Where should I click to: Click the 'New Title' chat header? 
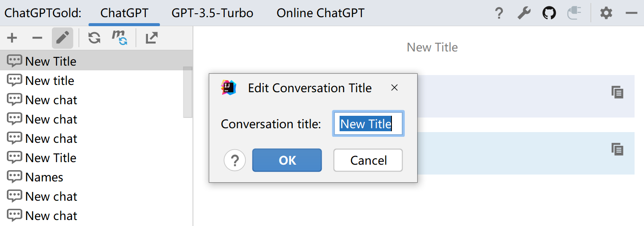coord(432,47)
